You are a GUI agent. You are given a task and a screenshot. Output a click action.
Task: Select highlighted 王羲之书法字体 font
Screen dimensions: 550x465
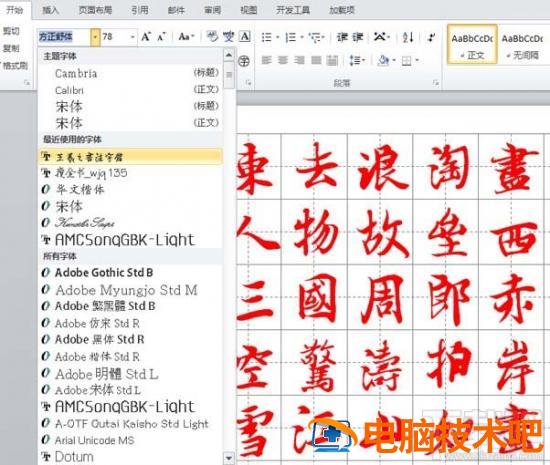tap(130, 156)
